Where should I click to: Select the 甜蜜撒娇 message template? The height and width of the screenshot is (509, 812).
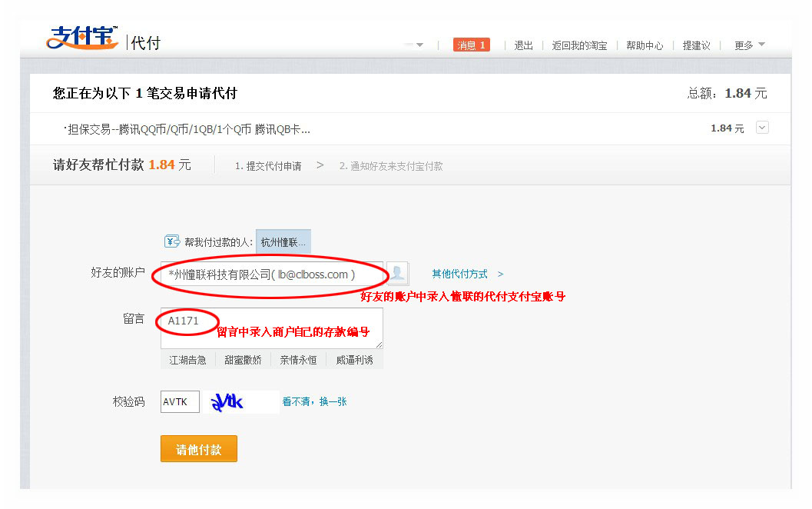point(243,360)
